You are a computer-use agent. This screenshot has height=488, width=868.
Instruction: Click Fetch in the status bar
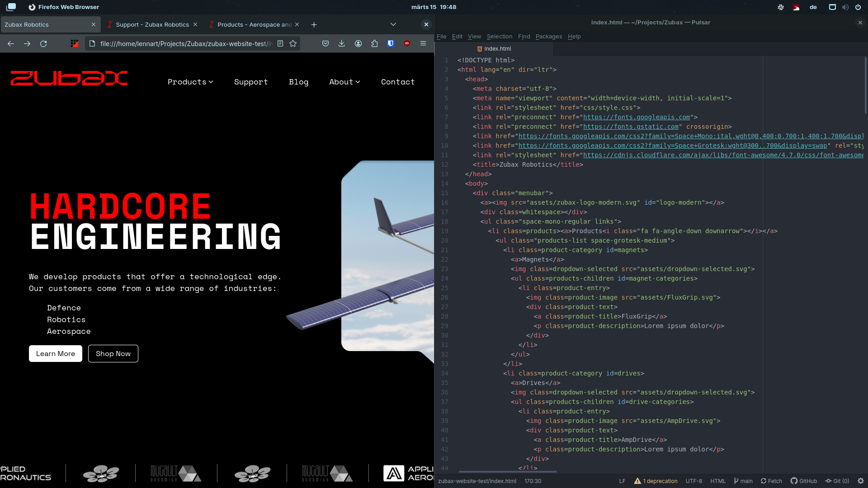coord(771,481)
